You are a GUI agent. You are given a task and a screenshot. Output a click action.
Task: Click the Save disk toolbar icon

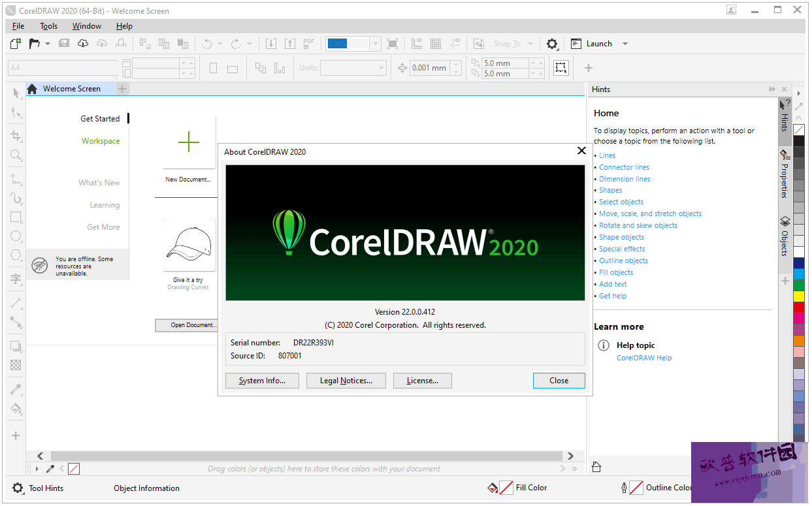[64, 44]
